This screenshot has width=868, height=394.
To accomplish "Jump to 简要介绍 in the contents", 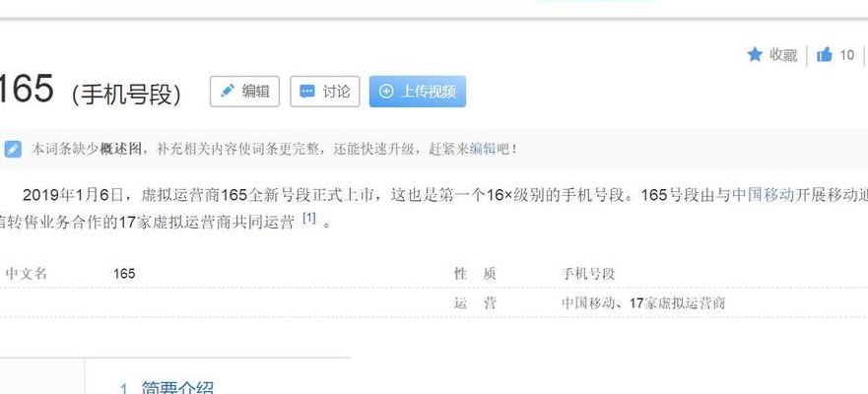I will [177, 388].
